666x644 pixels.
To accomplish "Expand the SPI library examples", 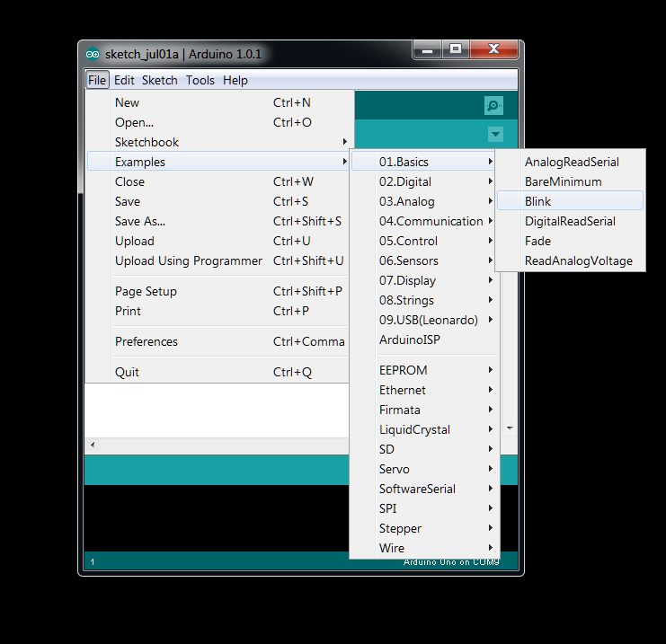I will (x=425, y=508).
